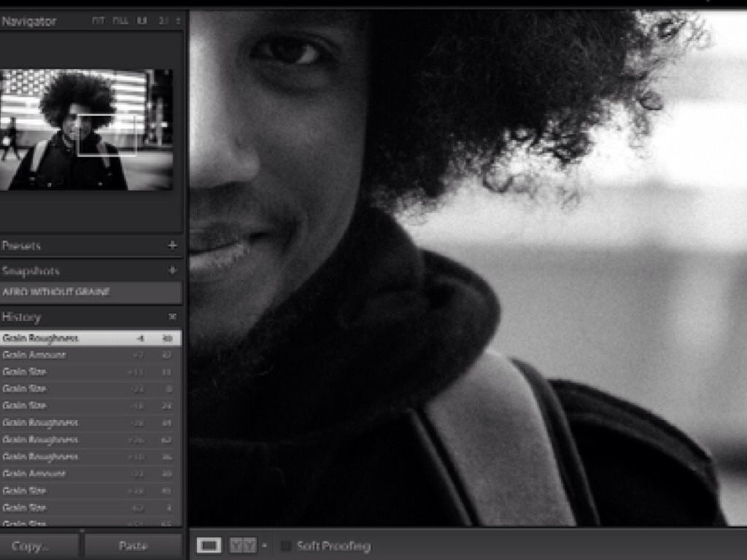Create a new snapshot with the plus icon
This screenshot has height=560, width=747.
(172, 271)
